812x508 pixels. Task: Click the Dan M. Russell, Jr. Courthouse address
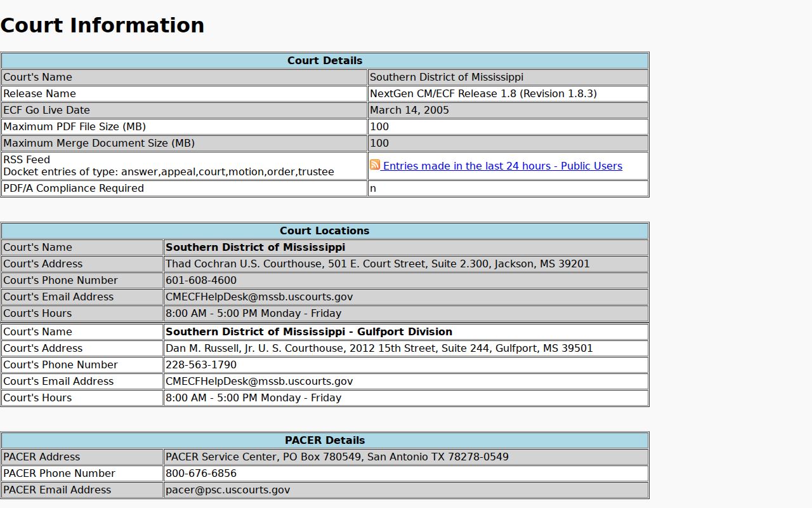[x=379, y=348]
